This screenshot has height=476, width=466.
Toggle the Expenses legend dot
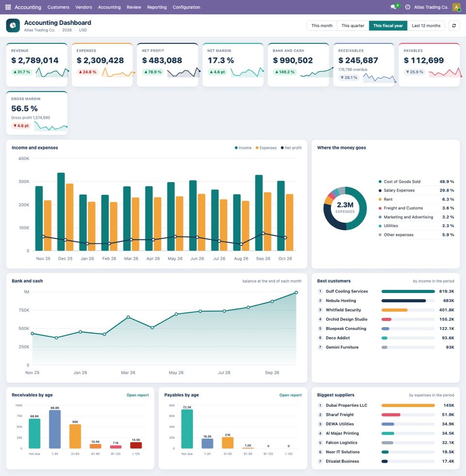tap(257, 148)
